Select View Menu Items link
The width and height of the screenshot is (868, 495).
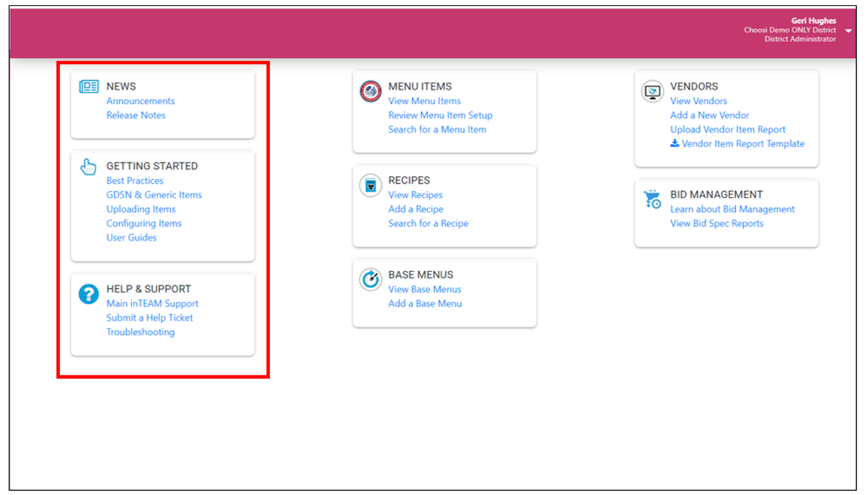pyautogui.click(x=425, y=101)
